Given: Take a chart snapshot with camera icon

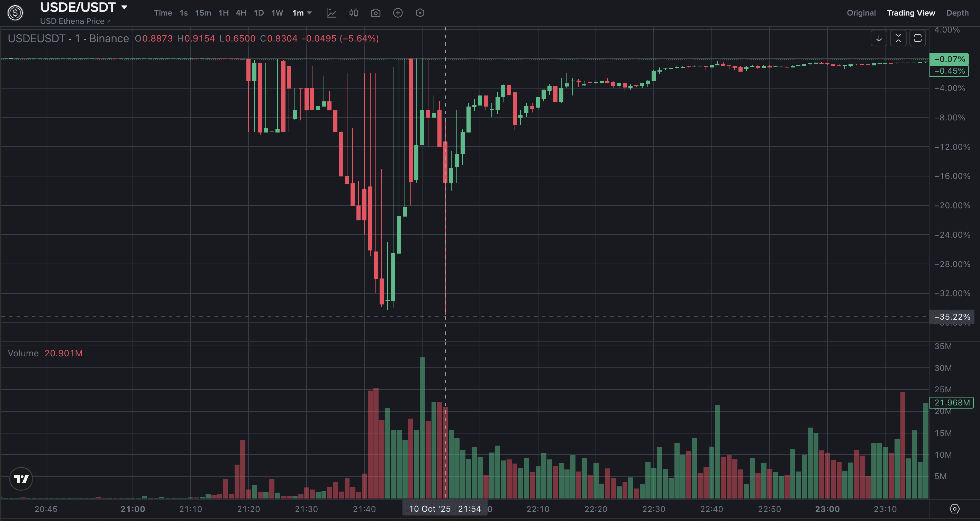Looking at the screenshot, I should (x=375, y=13).
